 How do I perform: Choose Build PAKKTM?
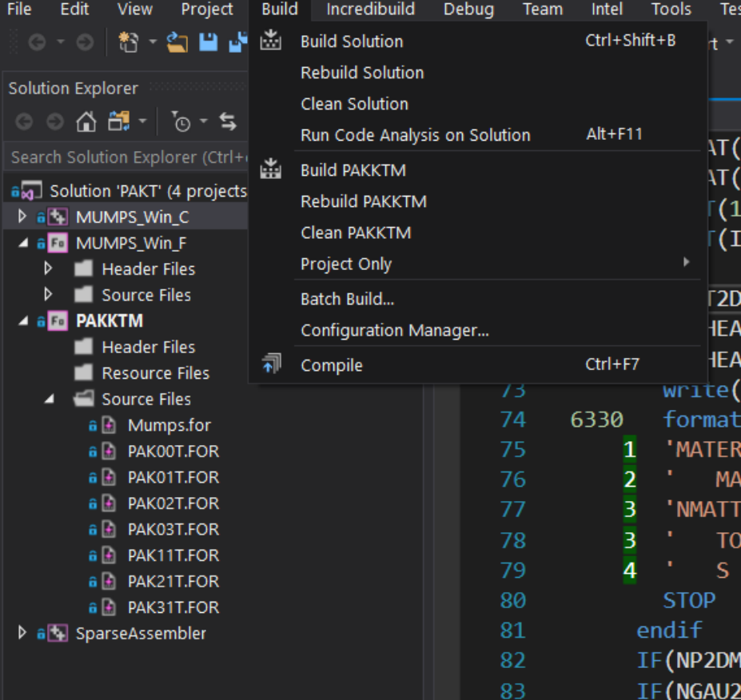tap(477, 170)
